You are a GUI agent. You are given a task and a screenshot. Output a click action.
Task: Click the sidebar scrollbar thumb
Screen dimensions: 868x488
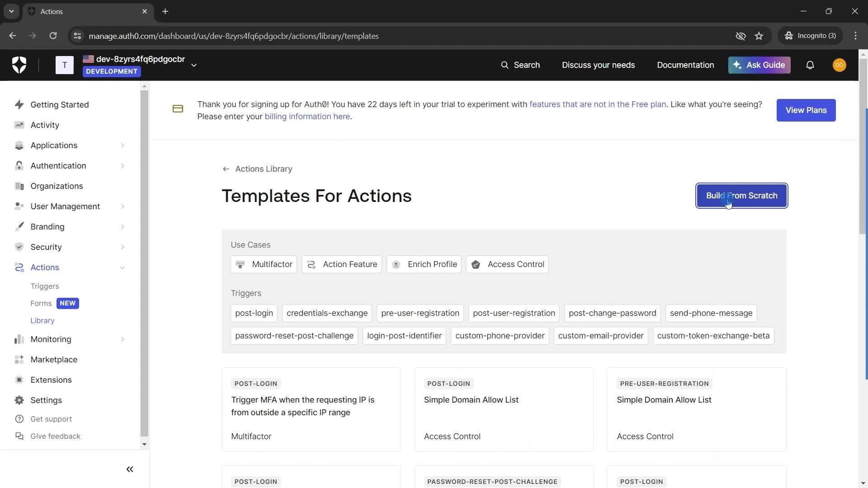point(144,263)
